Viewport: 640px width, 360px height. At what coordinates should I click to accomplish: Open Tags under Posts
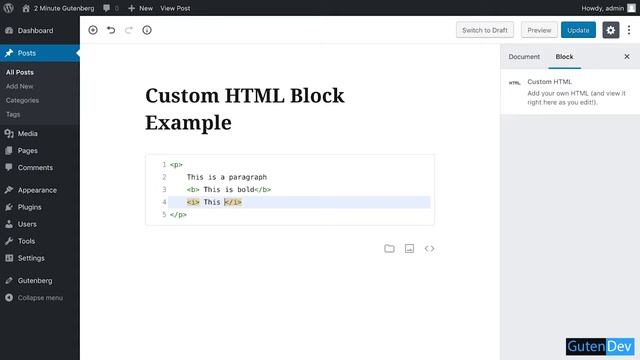tap(13, 114)
